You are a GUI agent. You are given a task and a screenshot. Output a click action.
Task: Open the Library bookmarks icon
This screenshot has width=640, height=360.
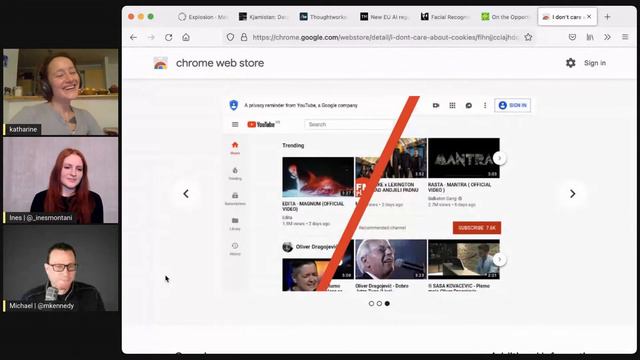pyautogui.click(x=590, y=37)
